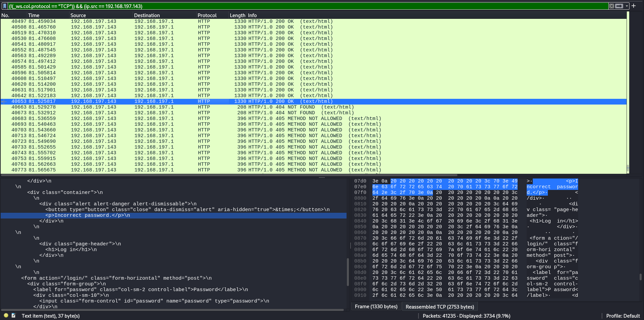Select packet 40596 row
Screen dimensions: 644x320
(313, 73)
